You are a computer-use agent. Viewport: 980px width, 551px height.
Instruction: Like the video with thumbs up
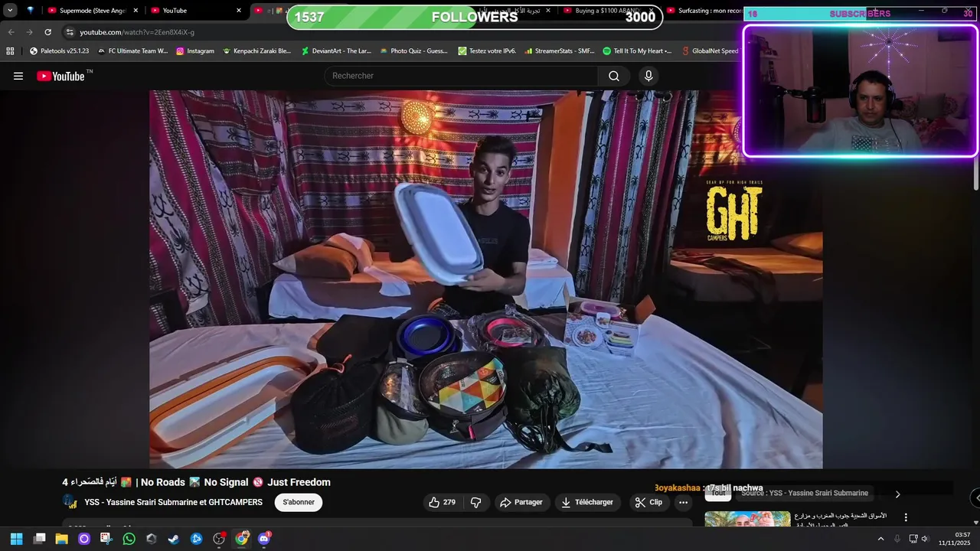coord(442,502)
